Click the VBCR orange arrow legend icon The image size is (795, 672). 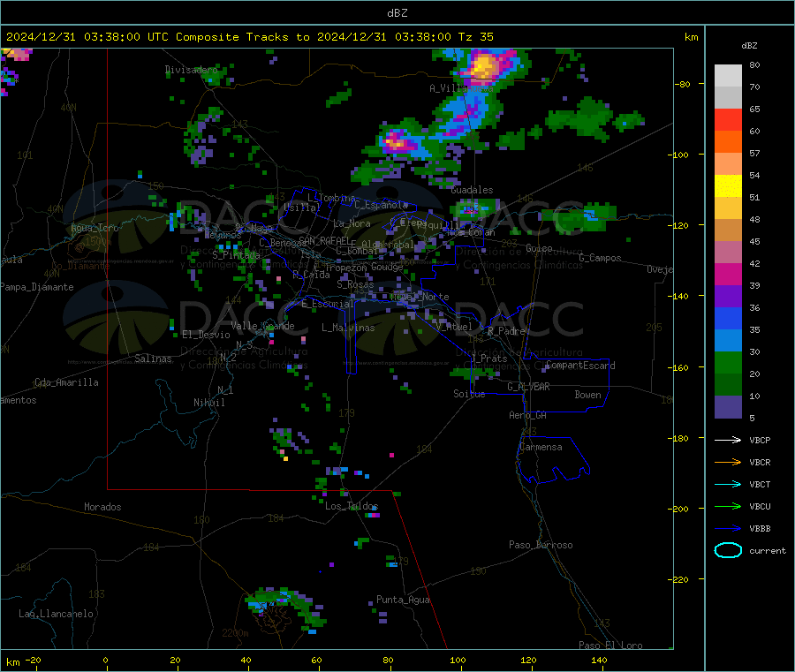(x=728, y=462)
